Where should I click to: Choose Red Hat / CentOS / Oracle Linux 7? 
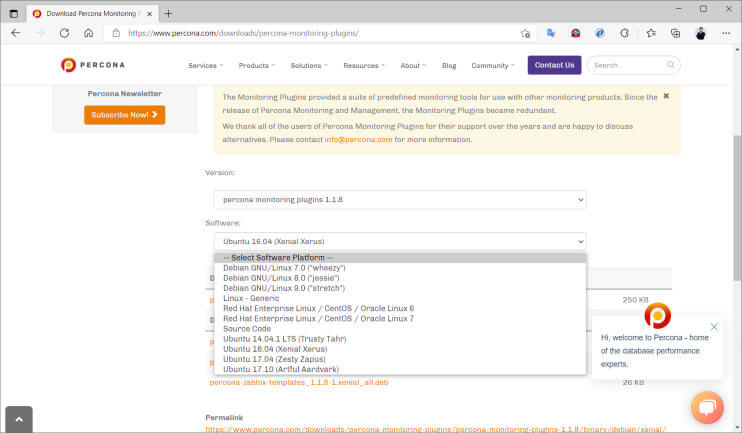point(400,318)
